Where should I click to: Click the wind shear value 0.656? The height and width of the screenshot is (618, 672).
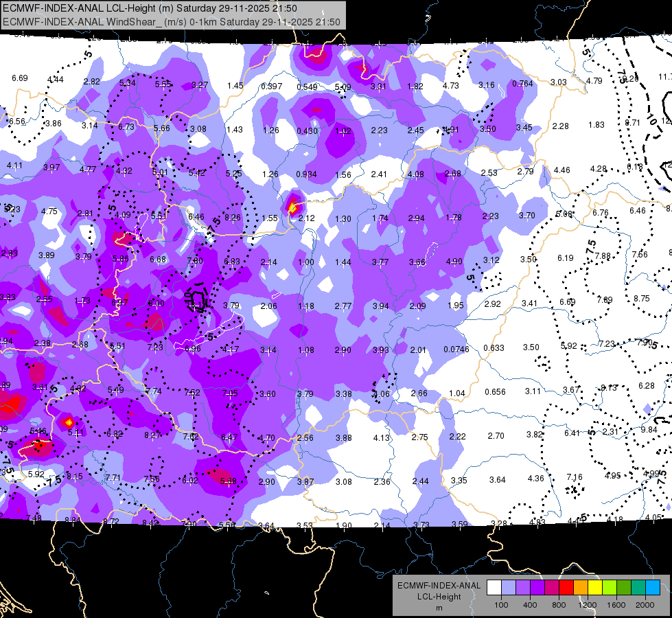tap(495, 392)
